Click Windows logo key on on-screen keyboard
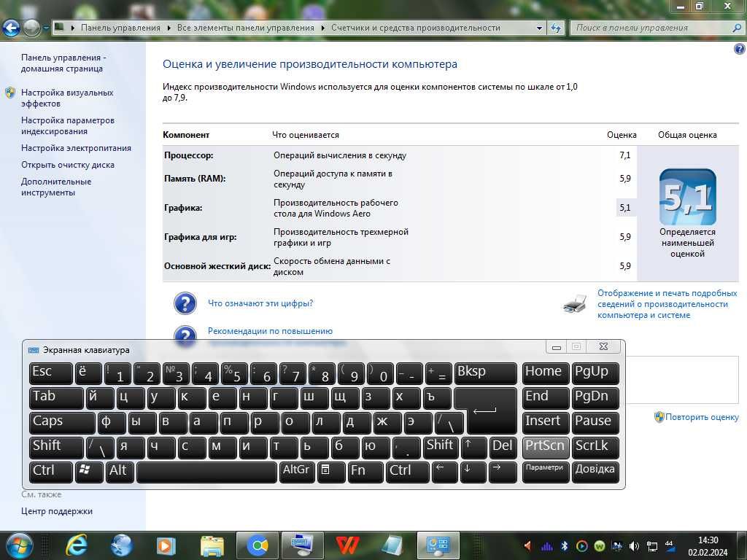 coord(89,472)
